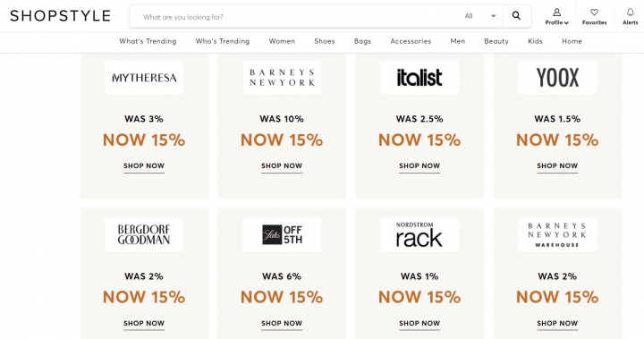Click Shop Now under Bergdorf Goodman
644x339 pixels.
click(144, 324)
